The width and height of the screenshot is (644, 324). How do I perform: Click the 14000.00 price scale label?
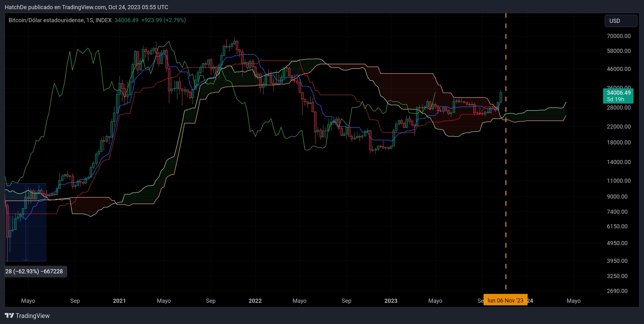click(x=619, y=162)
